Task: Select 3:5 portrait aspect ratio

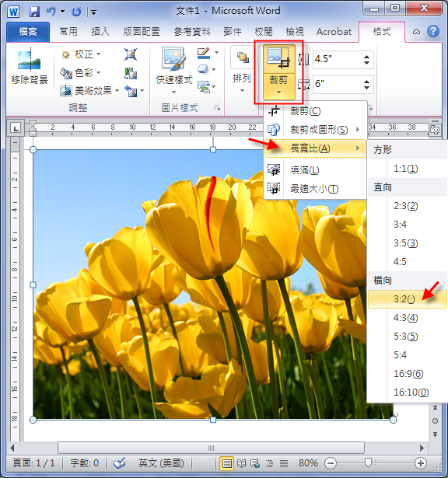Action: click(407, 243)
